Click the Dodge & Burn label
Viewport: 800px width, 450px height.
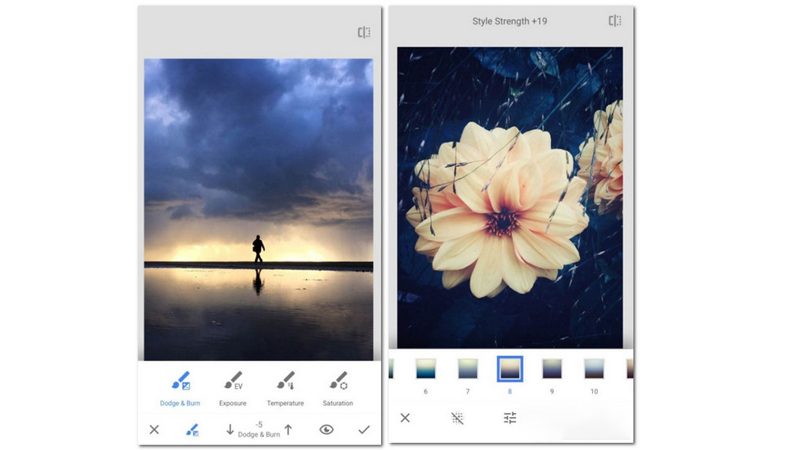180,403
